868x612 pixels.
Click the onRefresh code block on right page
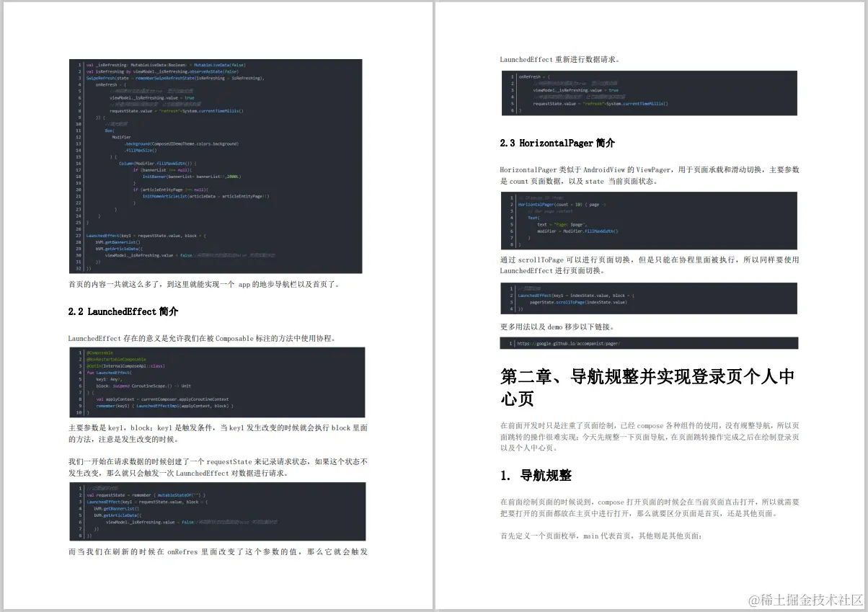coord(649,93)
